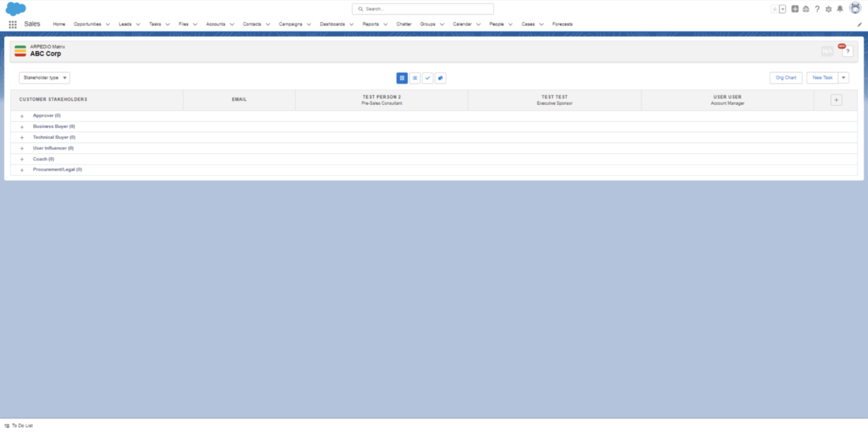Open the Leads tab dropdown chevron
Viewport: 868px width, 432px height.
point(138,24)
